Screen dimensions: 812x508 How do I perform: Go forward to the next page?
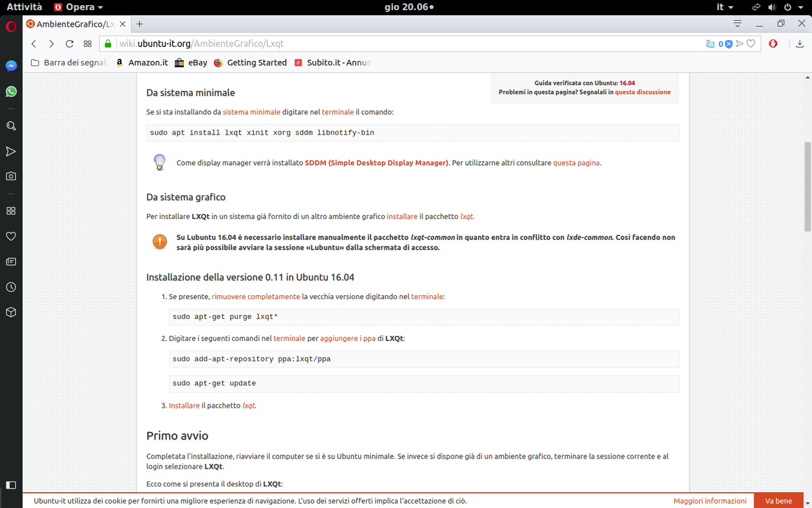click(51, 44)
